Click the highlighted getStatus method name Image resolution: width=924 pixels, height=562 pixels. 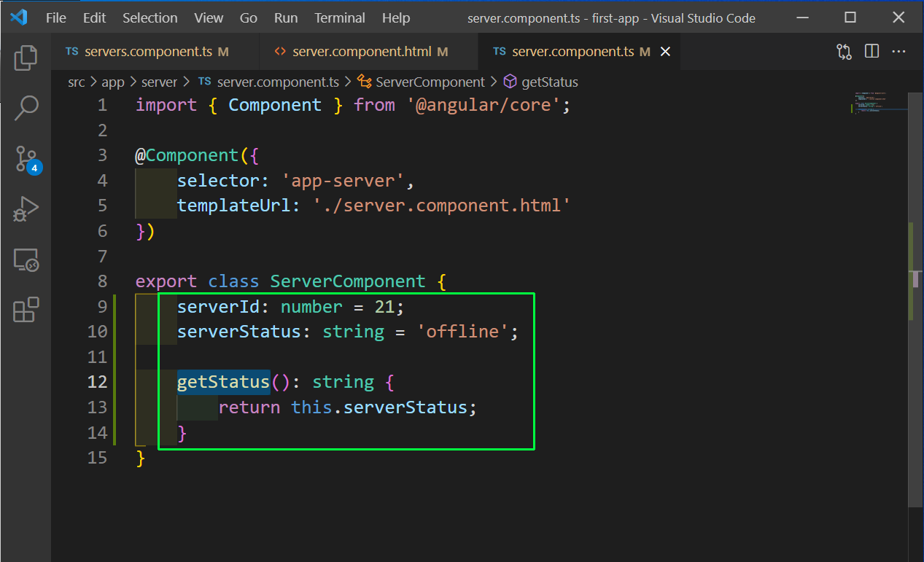coord(223,382)
